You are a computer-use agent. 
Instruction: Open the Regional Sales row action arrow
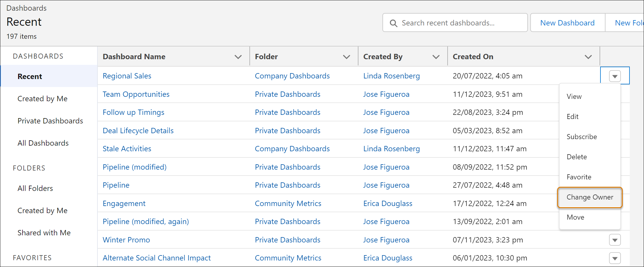(x=615, y=76)
